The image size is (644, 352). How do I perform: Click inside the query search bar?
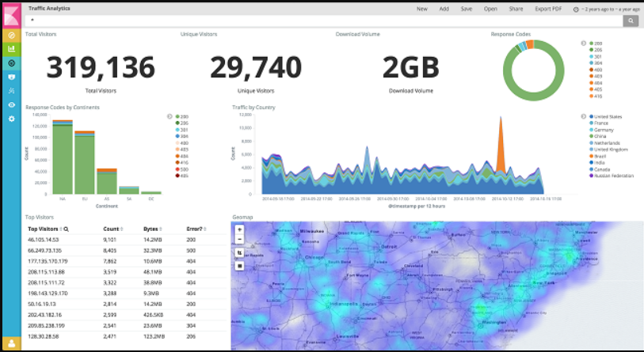pos(324,21)
